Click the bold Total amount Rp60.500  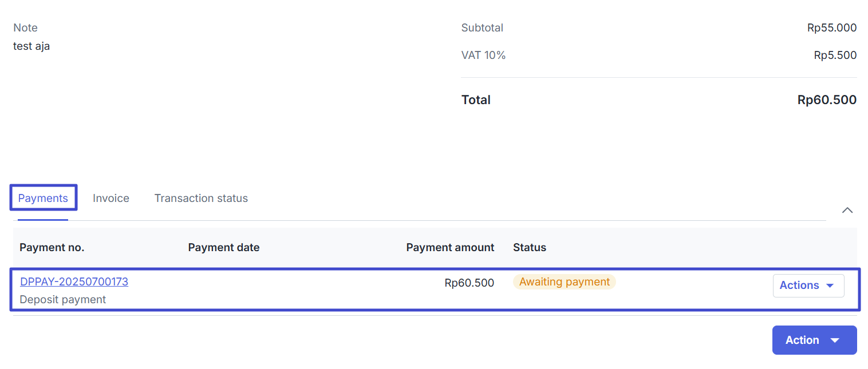coord(826,100)
